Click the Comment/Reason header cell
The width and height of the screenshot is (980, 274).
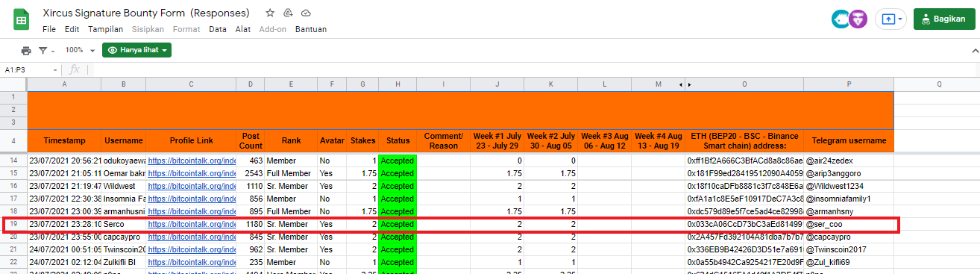pos(444,140)
